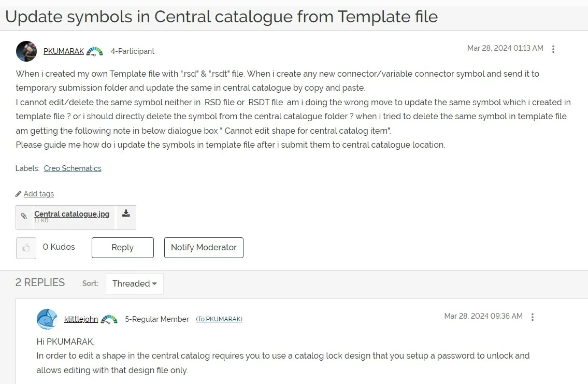The image size is (588, 384).
Task: Click the pencil icon next to Add tags
Action: coord(18,194)
